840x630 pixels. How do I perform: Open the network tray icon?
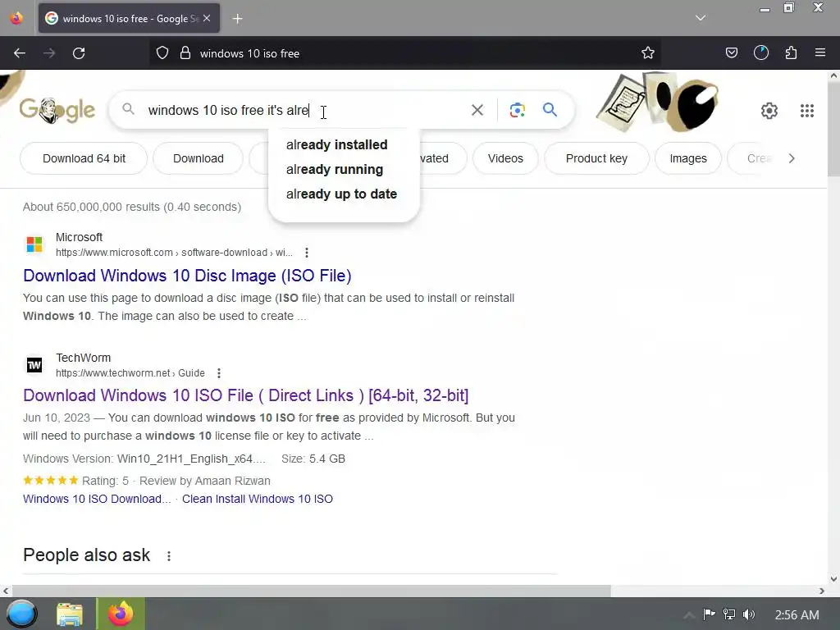[x=729, y=614]
